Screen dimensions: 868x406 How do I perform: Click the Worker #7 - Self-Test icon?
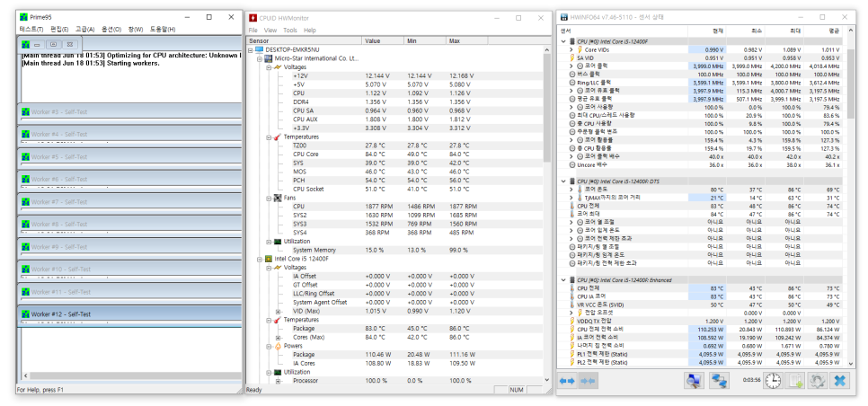[25, 202]
